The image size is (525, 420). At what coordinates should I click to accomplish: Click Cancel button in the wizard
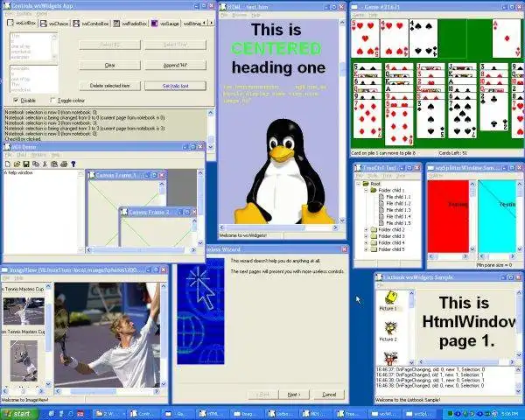pyautogui.click(x=329, y=395)
